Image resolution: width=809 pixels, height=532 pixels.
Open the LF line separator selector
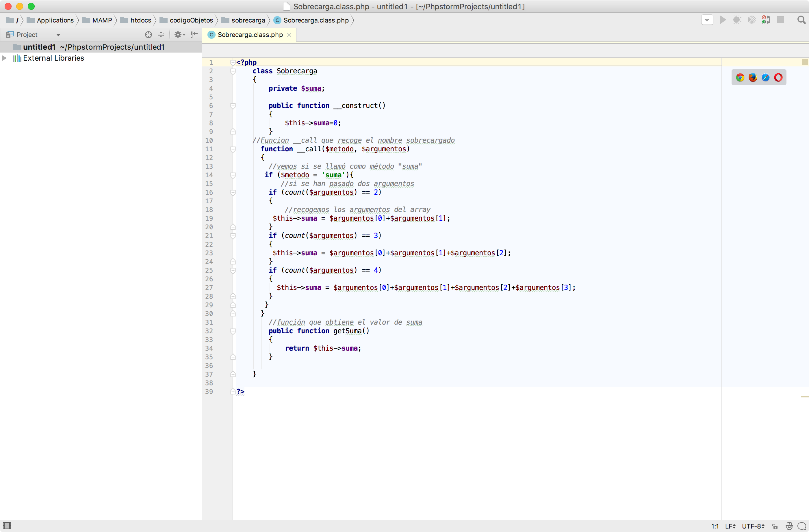[x=730, y=526]
